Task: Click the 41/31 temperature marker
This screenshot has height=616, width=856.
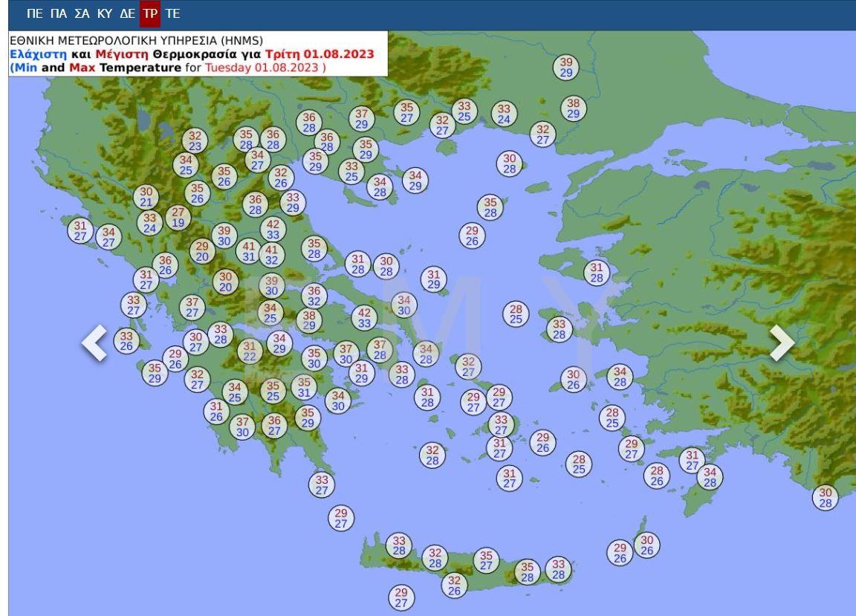Action: [x=249, y=252]
